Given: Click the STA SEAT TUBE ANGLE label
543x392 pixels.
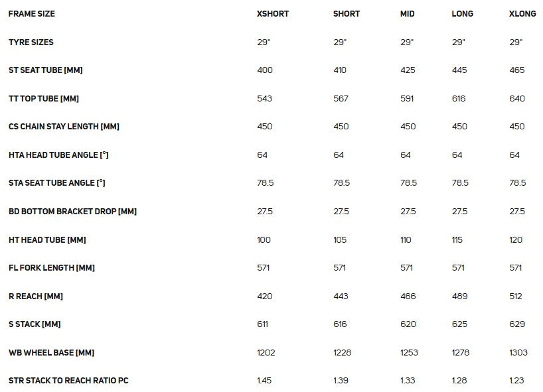Looking at the screenshot, I should pos(57,183).
